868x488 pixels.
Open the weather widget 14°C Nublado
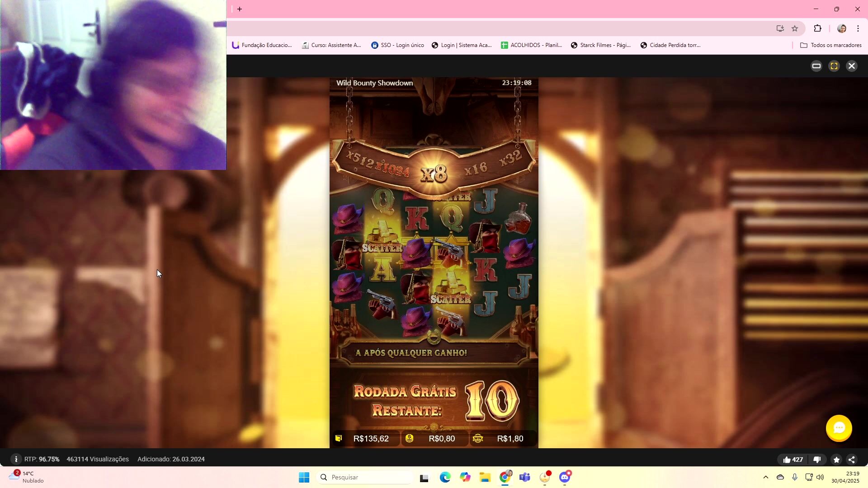tap(27, 477)
